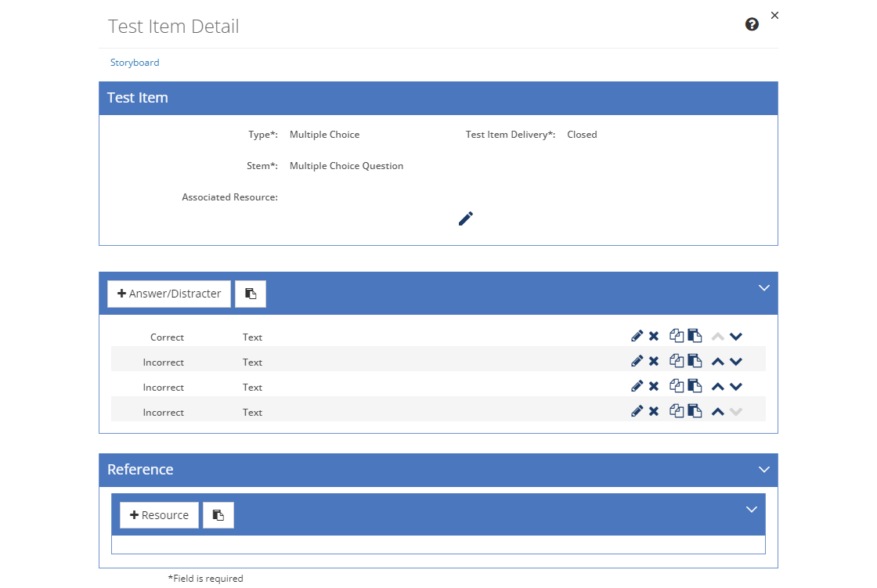Collapse the Reference section

[x=764, y=470]
